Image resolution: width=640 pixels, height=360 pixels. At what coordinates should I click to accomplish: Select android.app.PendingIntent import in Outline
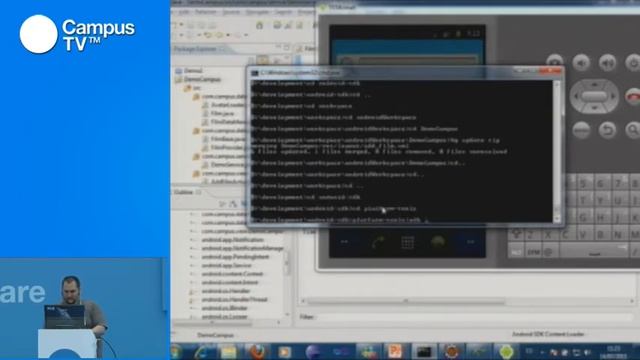236,257
